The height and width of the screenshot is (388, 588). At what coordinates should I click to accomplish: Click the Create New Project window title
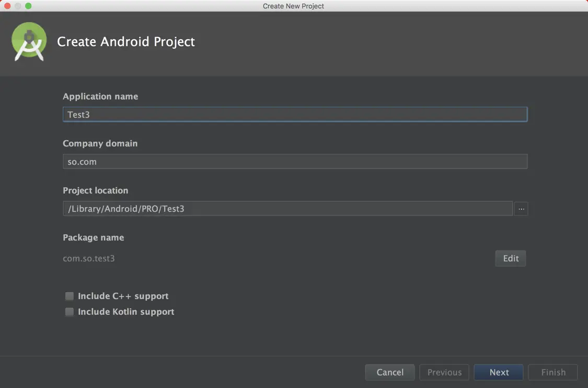pos(293,6)
